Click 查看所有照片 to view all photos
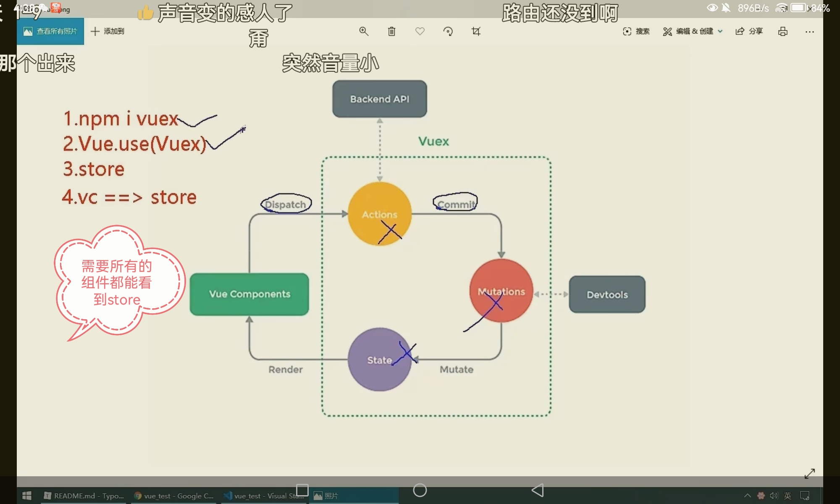Screen dimensions: 840x504 50,31
